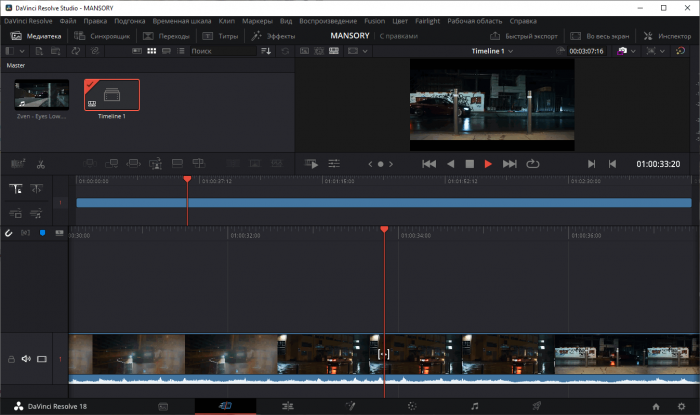Click the blue Flag marker button
The image size is (700, 415).
tap(42, 233)
